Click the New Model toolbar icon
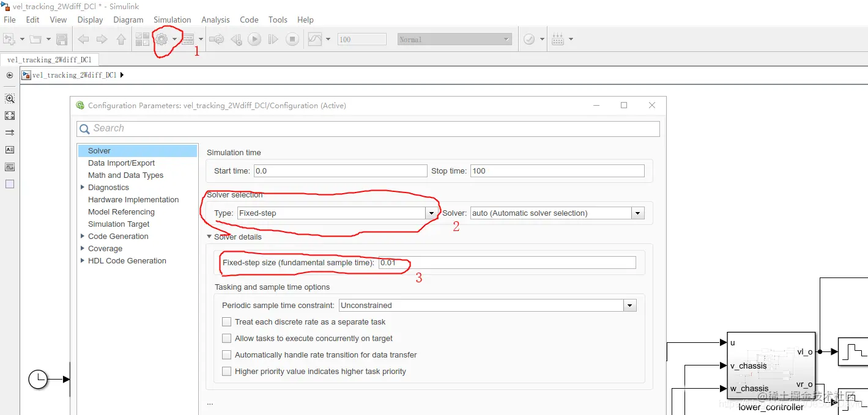The image size is (868, 415). click(9, 39)
